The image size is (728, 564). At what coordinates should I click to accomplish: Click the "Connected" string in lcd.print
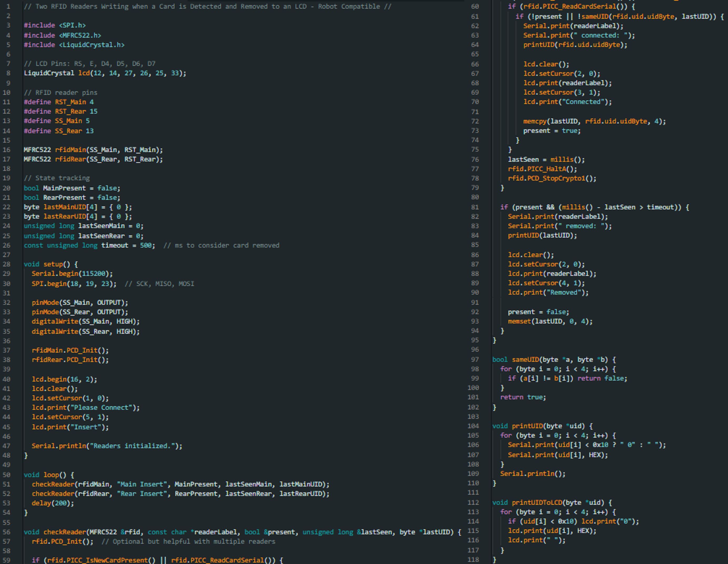tap(583, 102)
